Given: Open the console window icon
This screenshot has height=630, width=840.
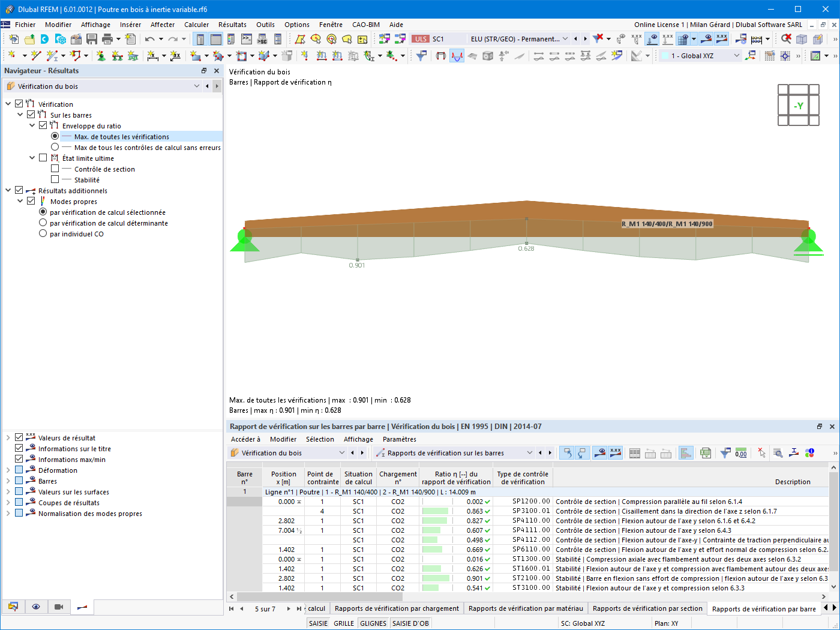Looking at the screenshot, I should (247, 39).
